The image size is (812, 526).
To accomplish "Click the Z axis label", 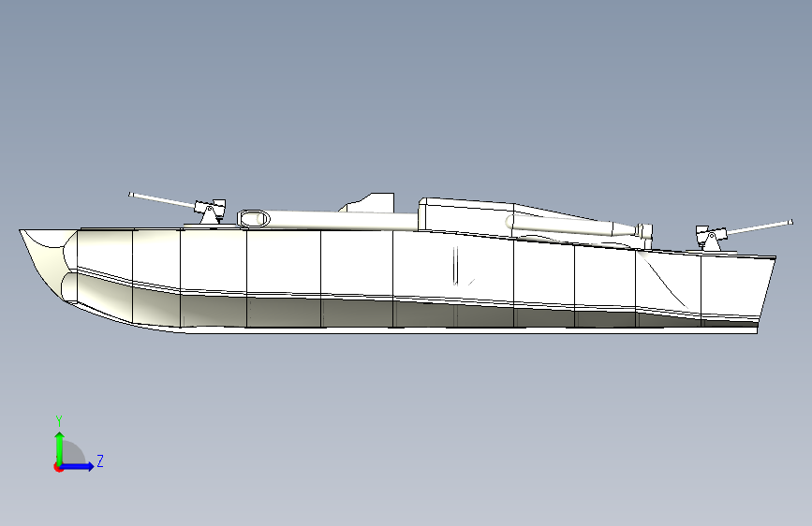I will [100, 460].
